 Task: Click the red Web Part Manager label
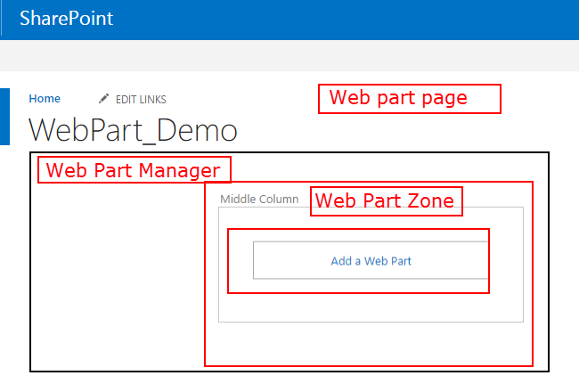(x=134, y=170)
